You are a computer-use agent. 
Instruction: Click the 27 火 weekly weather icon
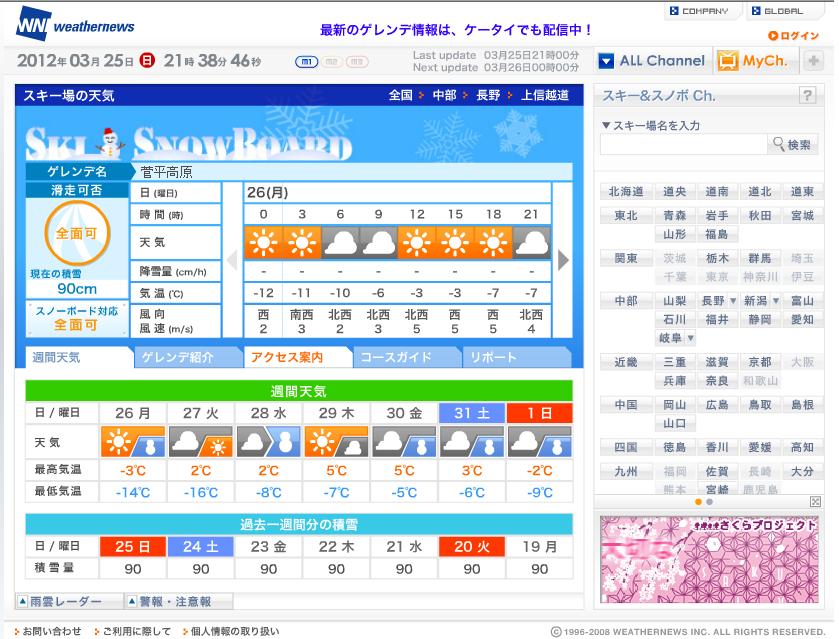pyautogui.click(x=201, y=442)
